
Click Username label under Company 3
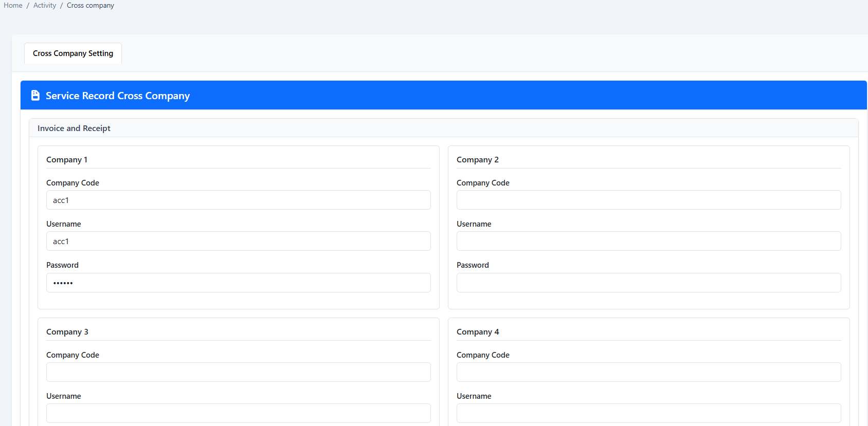64,396
